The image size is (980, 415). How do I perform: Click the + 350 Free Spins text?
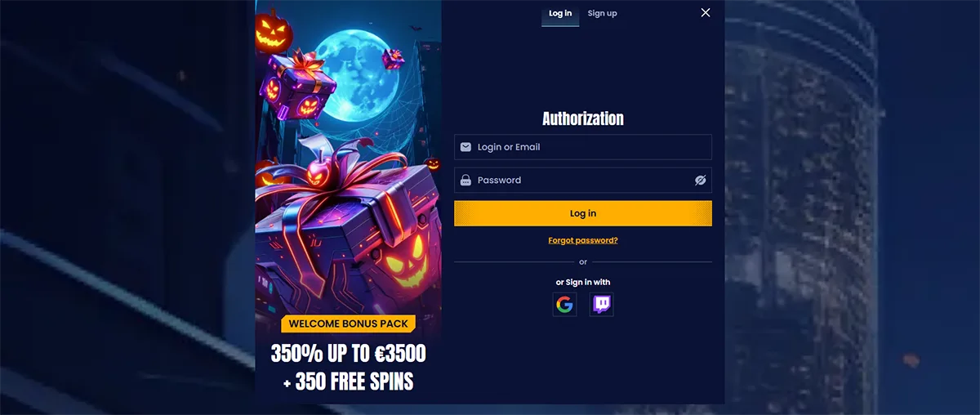[349, 382]
